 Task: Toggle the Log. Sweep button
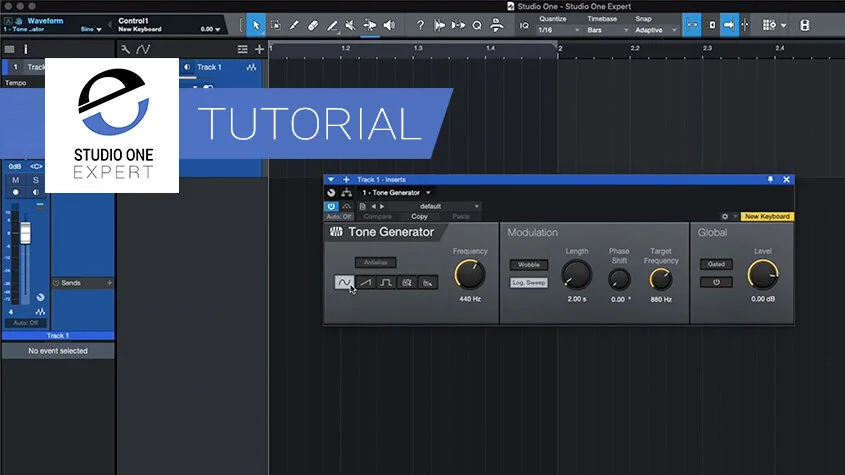click(x=529, y=283)
